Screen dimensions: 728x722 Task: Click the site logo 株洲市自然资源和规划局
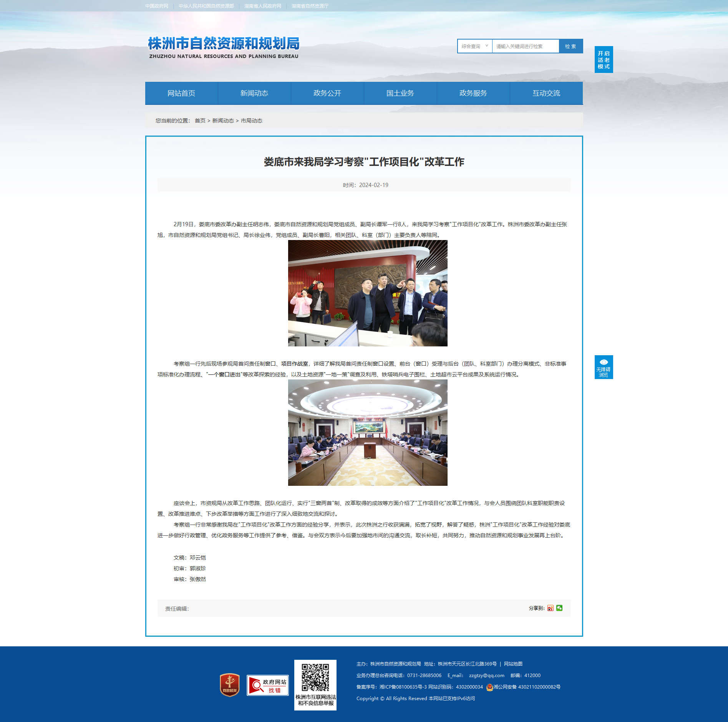[x=224, y=48]
